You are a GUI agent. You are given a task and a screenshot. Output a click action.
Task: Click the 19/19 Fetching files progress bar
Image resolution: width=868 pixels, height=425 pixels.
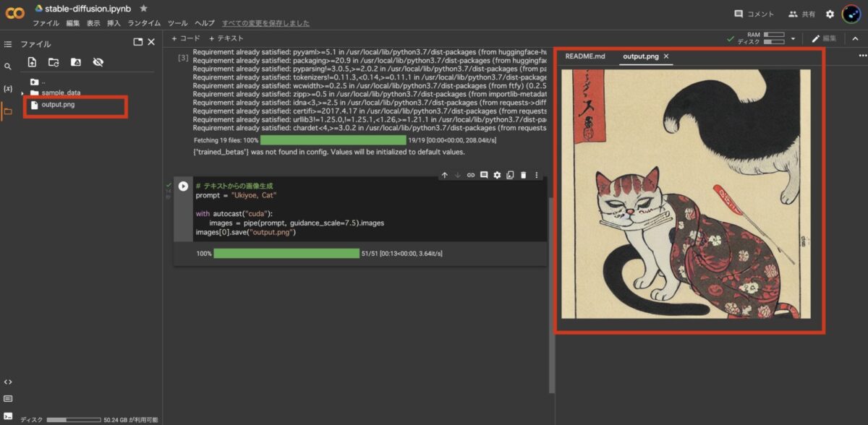(333, 140)
